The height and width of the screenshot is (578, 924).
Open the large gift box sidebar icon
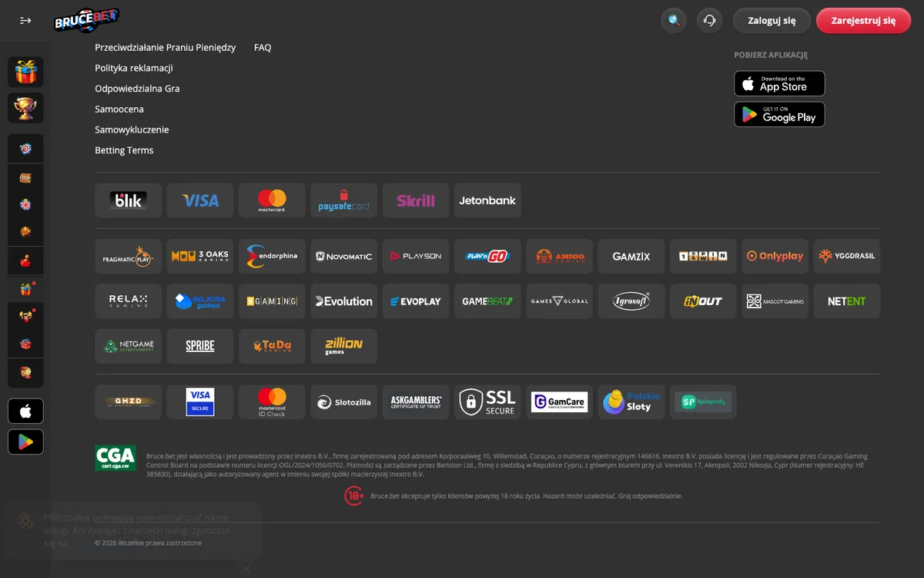(x=25, y=72)
